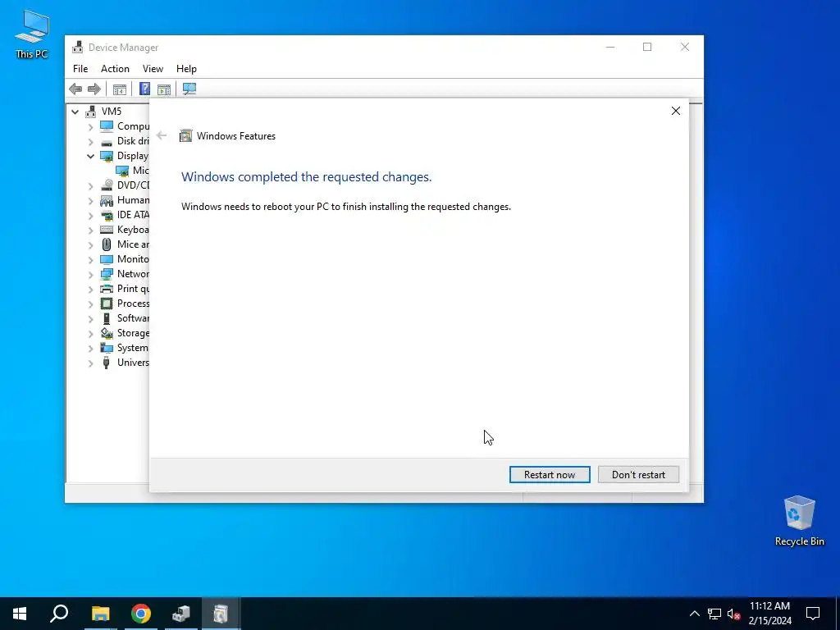This screenshot has height=630, width=840.
Task: Collapse the VM5 root node
Action: coord(75,112)
